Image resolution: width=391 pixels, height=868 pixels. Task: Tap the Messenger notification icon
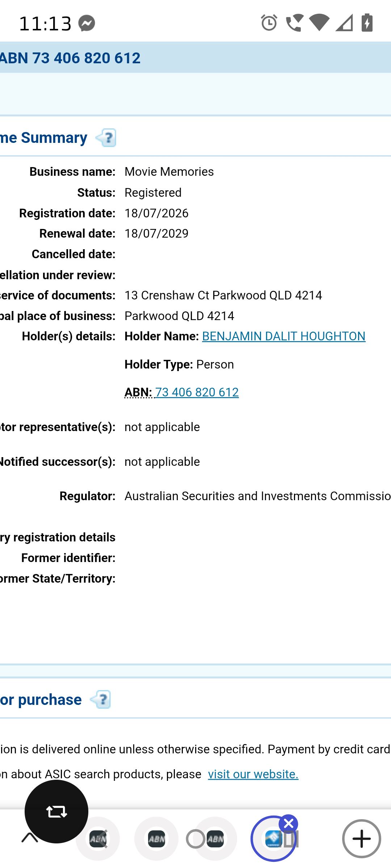[87, 24]
